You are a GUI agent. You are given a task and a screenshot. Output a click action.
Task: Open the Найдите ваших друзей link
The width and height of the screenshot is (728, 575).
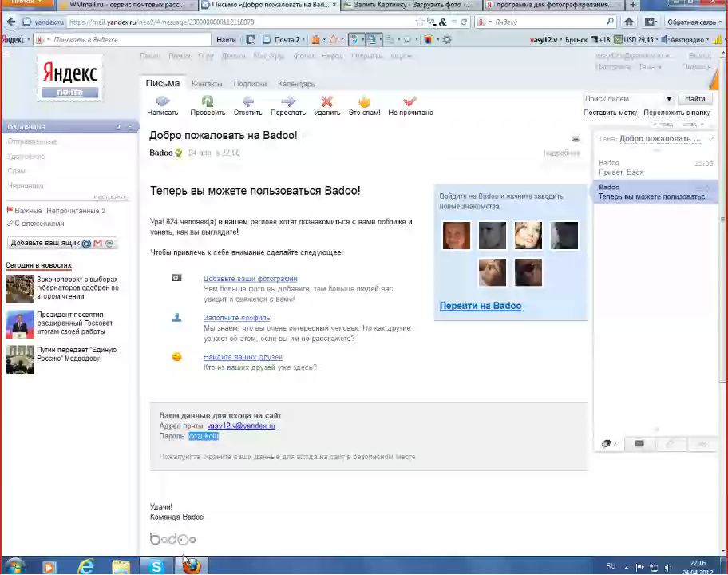[243, 357]
